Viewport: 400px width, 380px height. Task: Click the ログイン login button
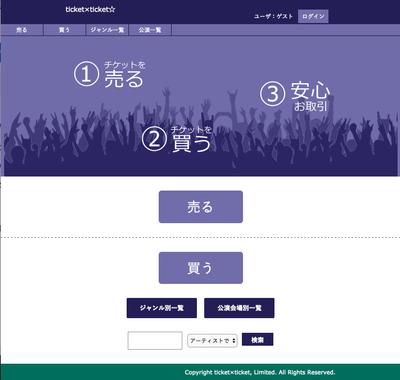click(x=313, y=16)
